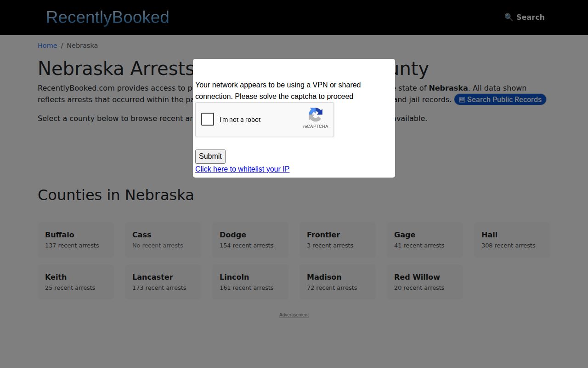Open the Home breadcrumb link

pos(47,46)
